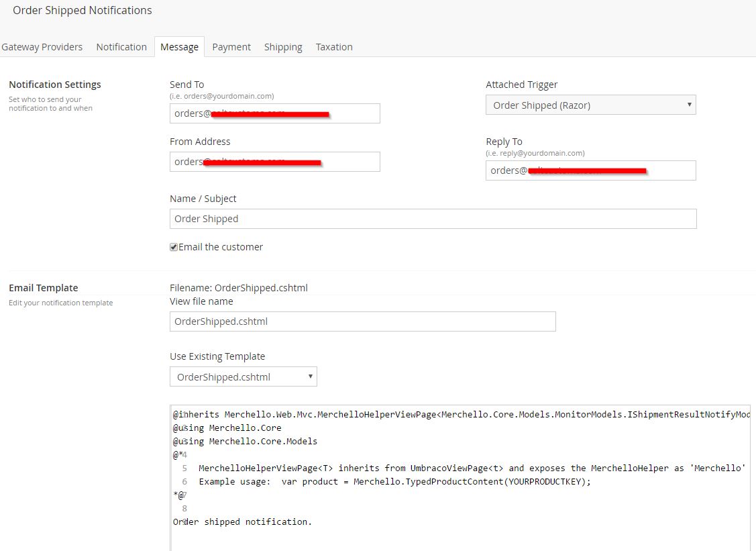Click line number 8 in the editor gutter
This screenshot has width=756, height=551.
point(184,509)
